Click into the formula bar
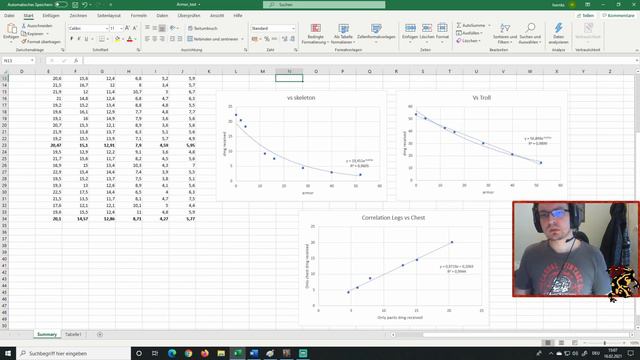This screenshot has height=360, width=640. click(x=359, y=60)
